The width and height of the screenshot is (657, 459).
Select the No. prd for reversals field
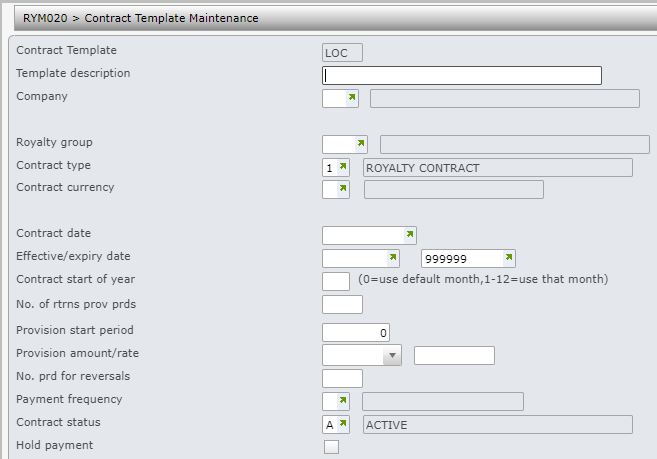[342, 379]
